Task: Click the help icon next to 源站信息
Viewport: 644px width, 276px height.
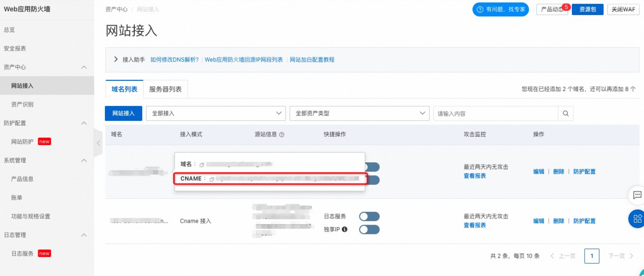Action: coord(282,135)
